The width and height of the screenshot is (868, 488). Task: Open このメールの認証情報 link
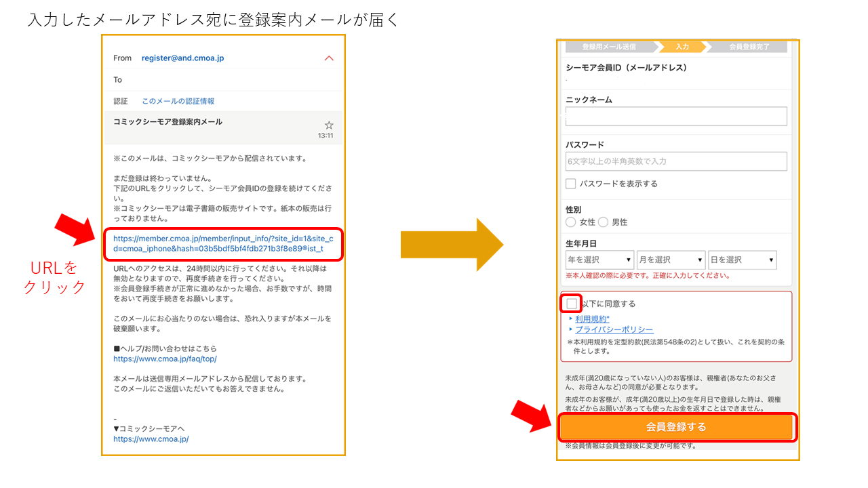[178, 101]
